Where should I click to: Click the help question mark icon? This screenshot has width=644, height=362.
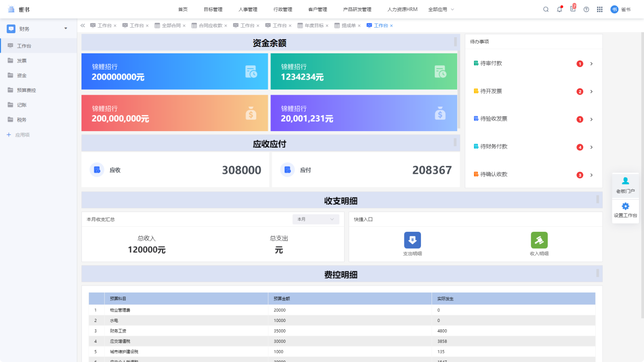pyautogui.click(x=586, y=9)
